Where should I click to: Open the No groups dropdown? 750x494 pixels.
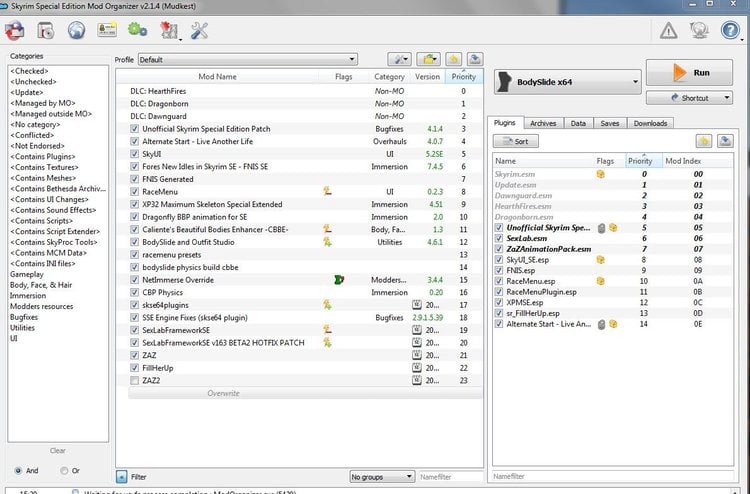point(382,477)
